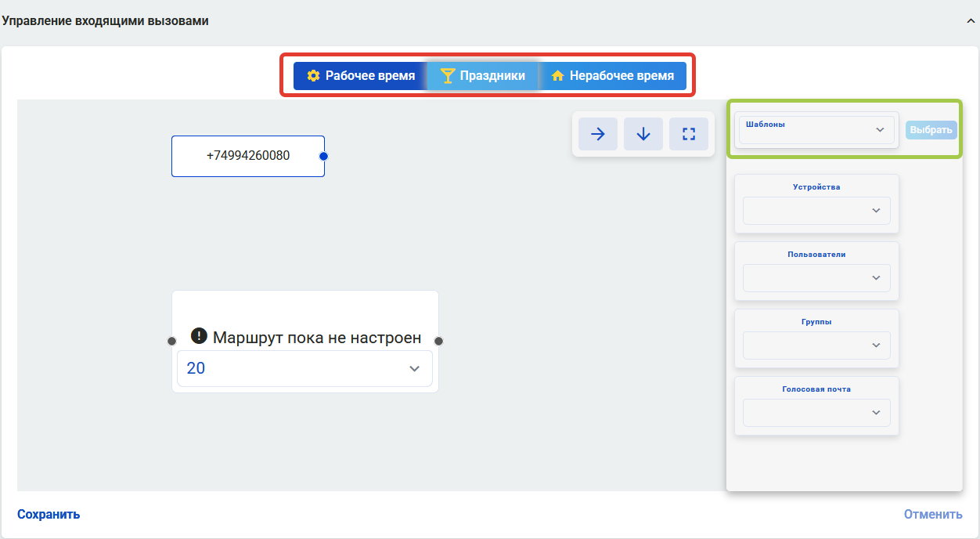The image size is (980, 539).
Task: Open the Устройства dropdown
Action: coord(816,211)
